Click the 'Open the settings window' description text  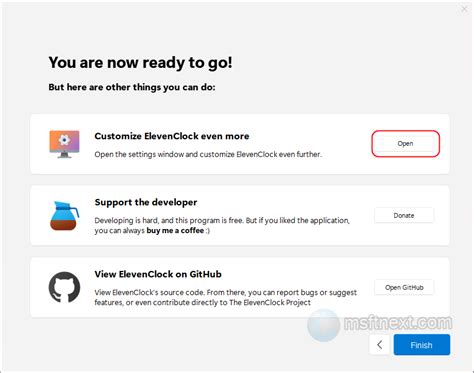coord(208,154)
